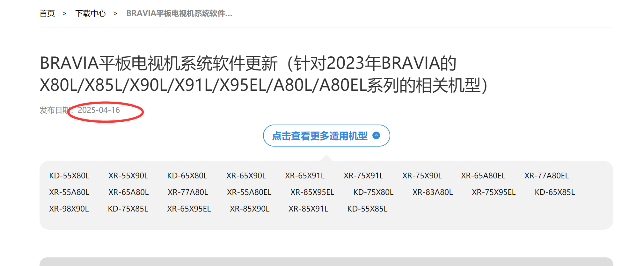This screenshot has width=644, height=266.
Task: Select model KD-65X85L
Action: (555, 192)
